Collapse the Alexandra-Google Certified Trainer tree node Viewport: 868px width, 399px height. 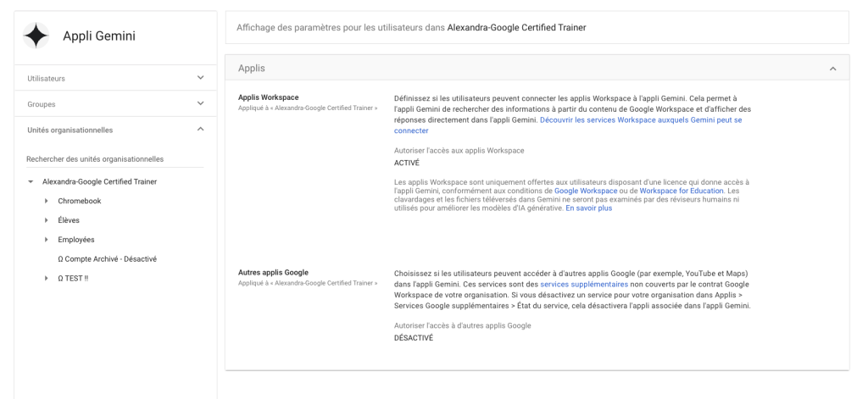pos(31,181)
